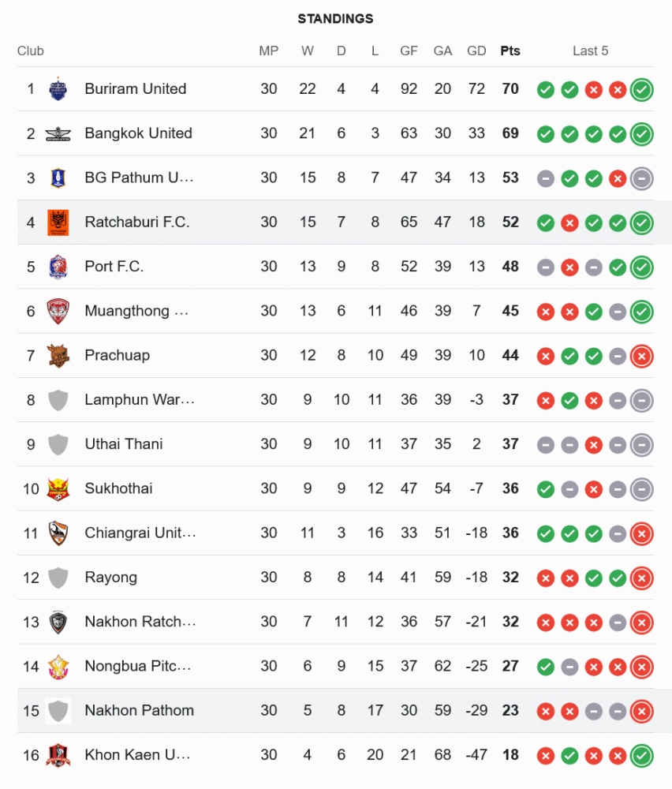
Task: Click Buriram United's latest win indicator
Action: coord(641,89)
